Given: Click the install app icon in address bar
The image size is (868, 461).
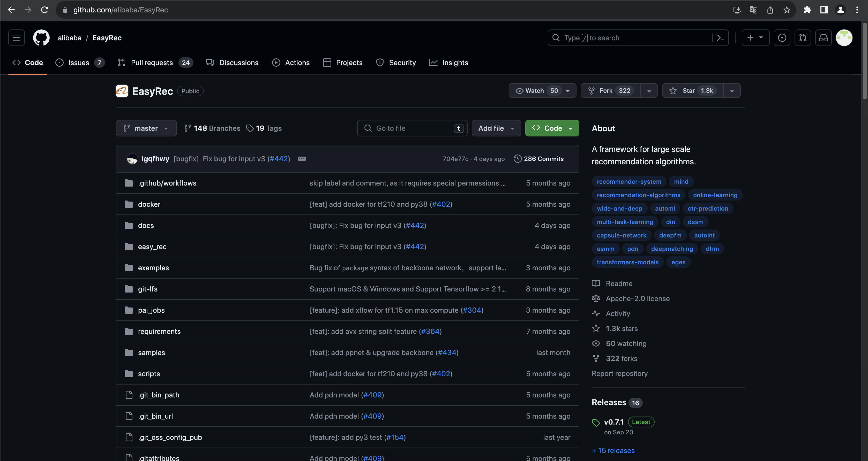Looking at the screenshot, I should click(737, 10).
